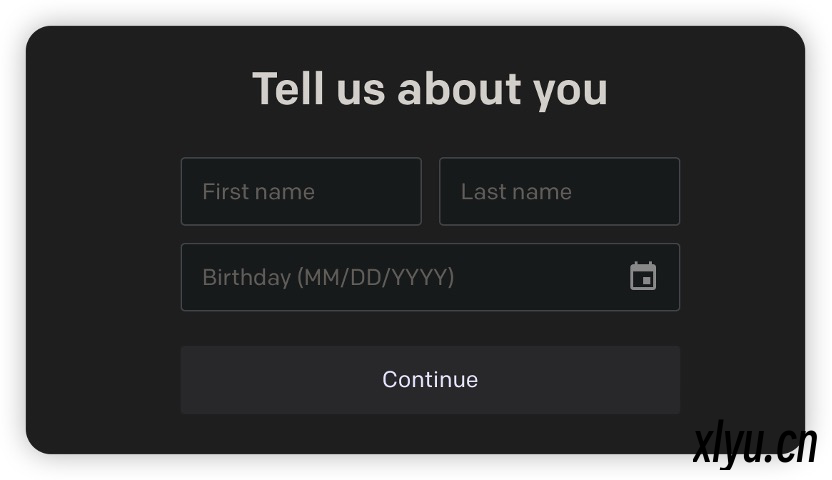Viewport: 832px width, 480px height.
Task: Select the Birthday (MM/DD/YYYY) field
Action: (430, 277)
